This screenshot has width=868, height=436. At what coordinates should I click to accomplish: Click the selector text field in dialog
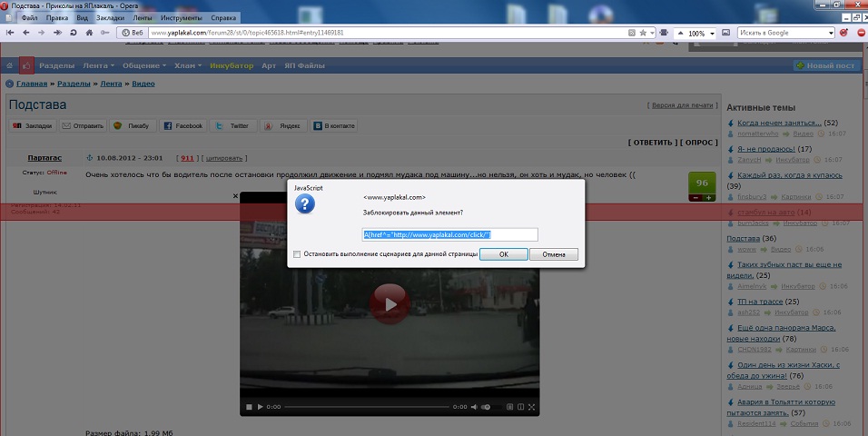coord(449,235)
